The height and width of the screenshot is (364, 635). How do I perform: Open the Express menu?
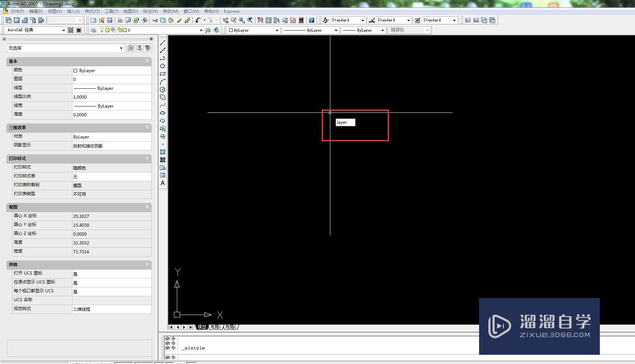pyautogui.click(x=232, y=11)
